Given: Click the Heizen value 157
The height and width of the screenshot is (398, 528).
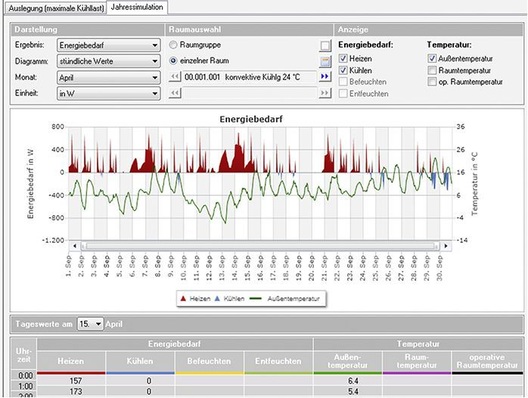Looking at the screenshot, I should tap(76, 381).
